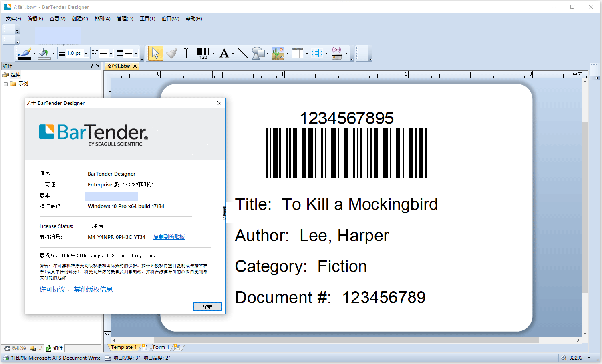Select the picture cactus image tool

(278, 53)
